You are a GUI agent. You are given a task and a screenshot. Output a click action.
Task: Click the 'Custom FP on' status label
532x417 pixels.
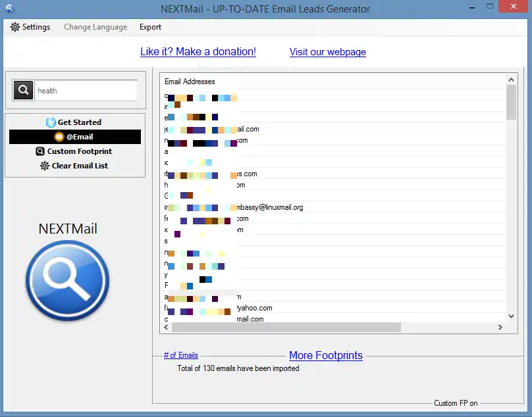coord(456,403)
